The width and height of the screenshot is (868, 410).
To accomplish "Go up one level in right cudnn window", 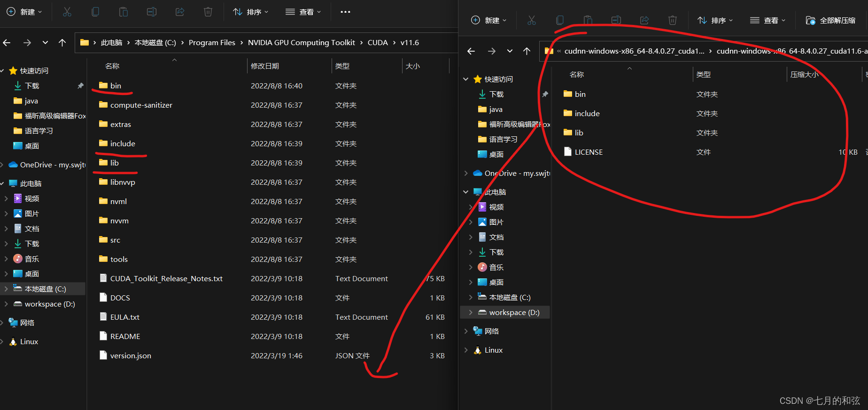I will [527, 51].
